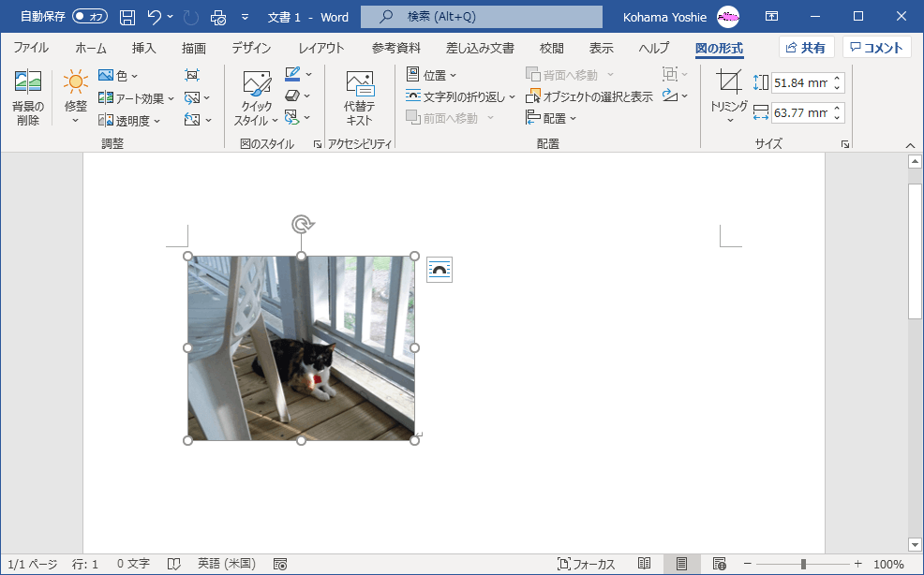Image resolution: width=924 pixels, height=575 pixels.
Task: Open the Design (デザイン) tab
Action: coord(252,49)
